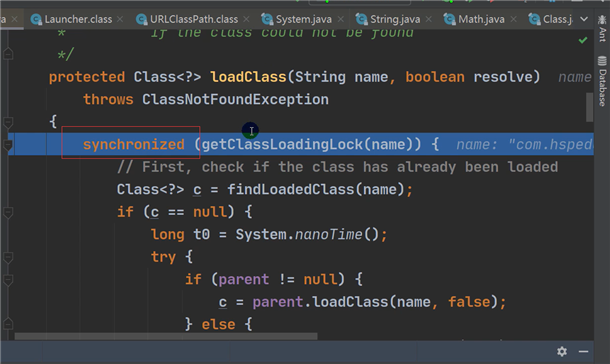Open the URLClassPath.class editor tab
This screenshot has width=610, height=364.
pos(194,19)
